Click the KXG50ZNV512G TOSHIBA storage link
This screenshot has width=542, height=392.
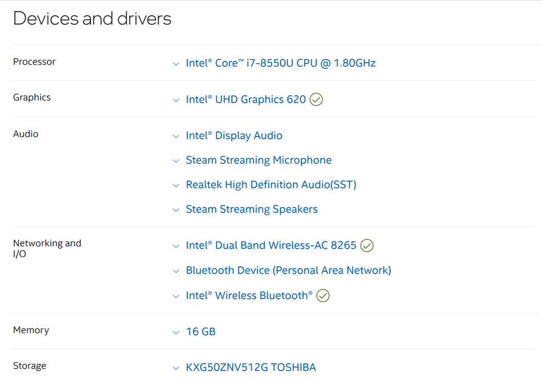pos(251,368)
